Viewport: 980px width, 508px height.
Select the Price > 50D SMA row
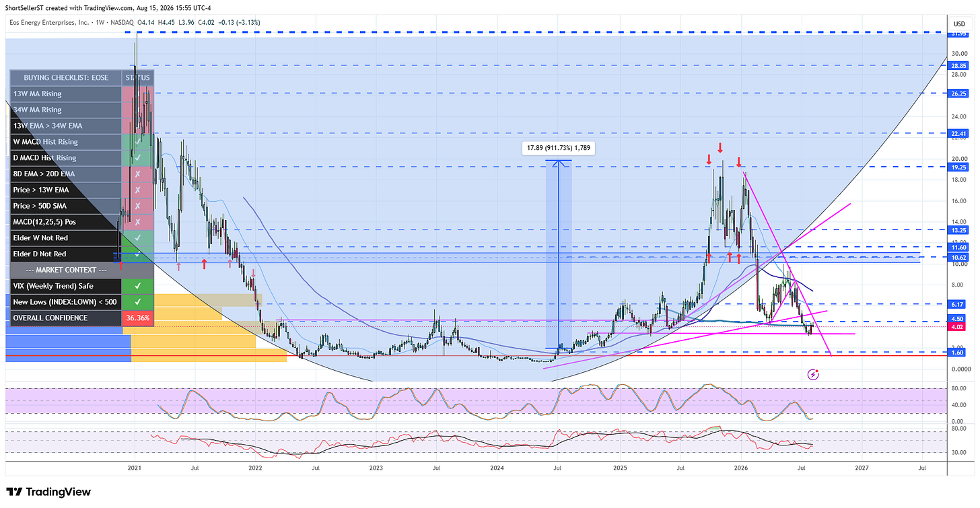point(82,206)
